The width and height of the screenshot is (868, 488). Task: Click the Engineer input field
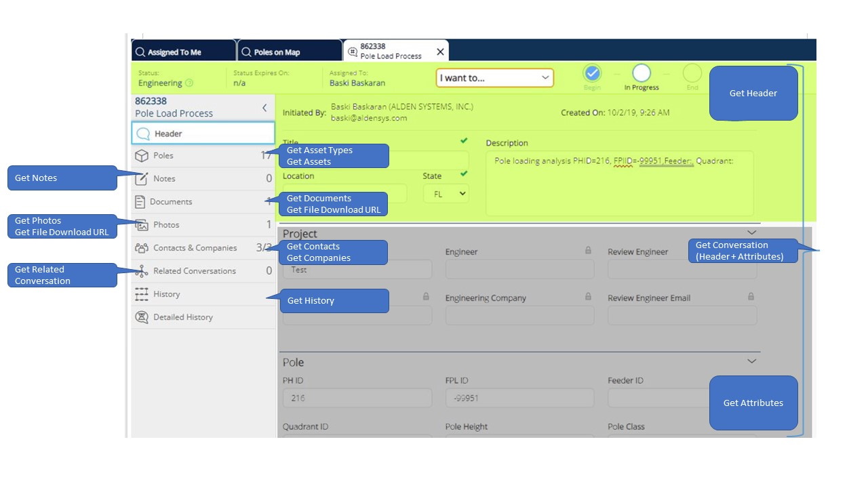pyautogui.click(x=519, y=269)
